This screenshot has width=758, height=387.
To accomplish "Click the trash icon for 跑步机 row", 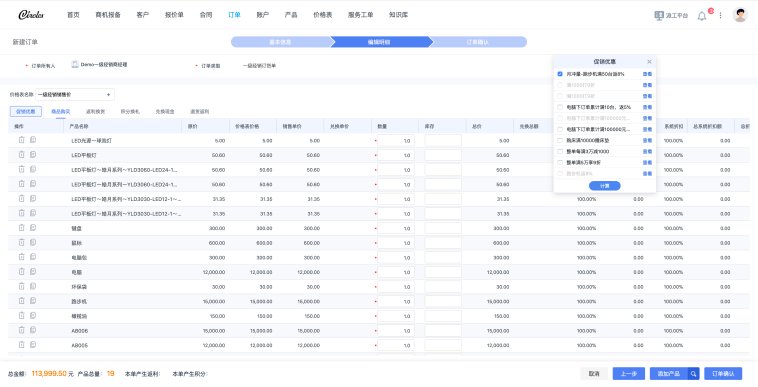I will [x=21, y=301].
